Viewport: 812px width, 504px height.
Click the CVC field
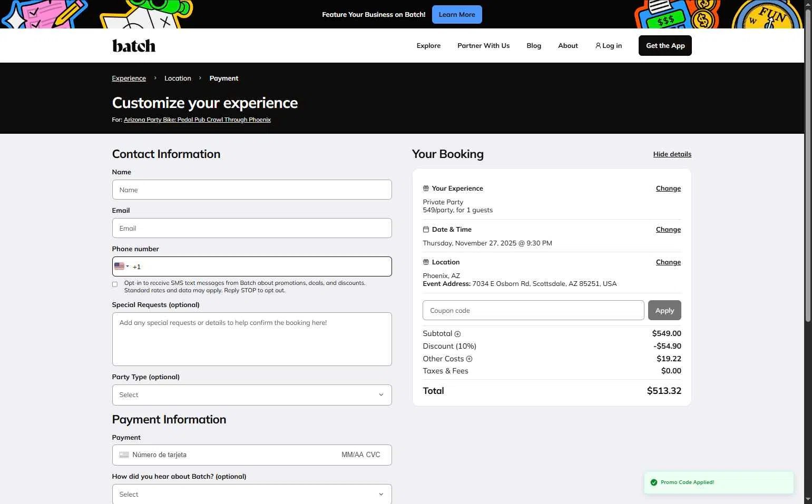[373, 455]
